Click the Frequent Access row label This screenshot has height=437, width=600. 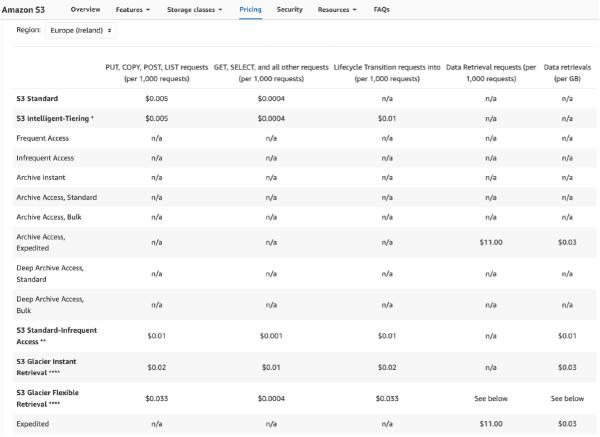42,139
